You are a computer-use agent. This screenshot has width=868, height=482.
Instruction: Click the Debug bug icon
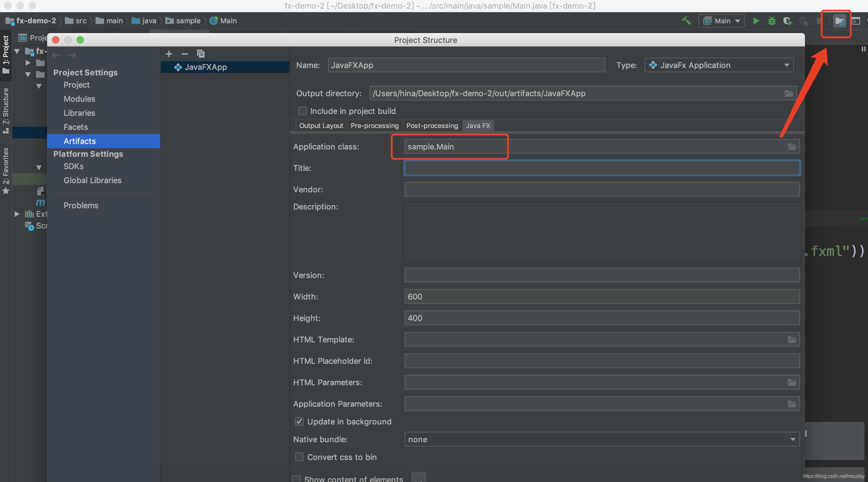click(772, 21)
